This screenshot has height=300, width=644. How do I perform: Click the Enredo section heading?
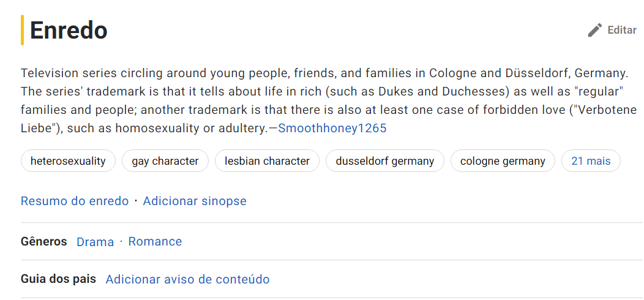click(69, 30)
